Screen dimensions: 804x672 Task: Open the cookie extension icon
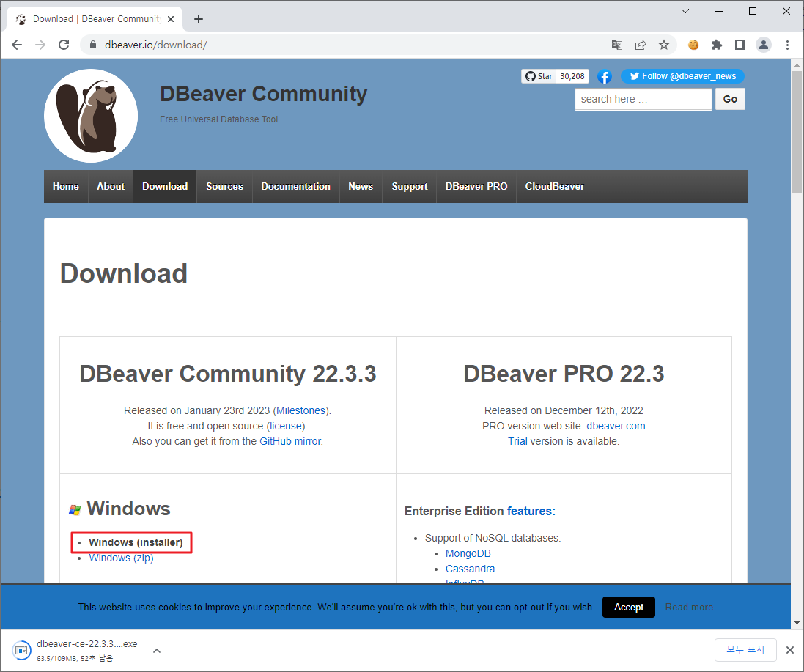[x=693, y=45]
